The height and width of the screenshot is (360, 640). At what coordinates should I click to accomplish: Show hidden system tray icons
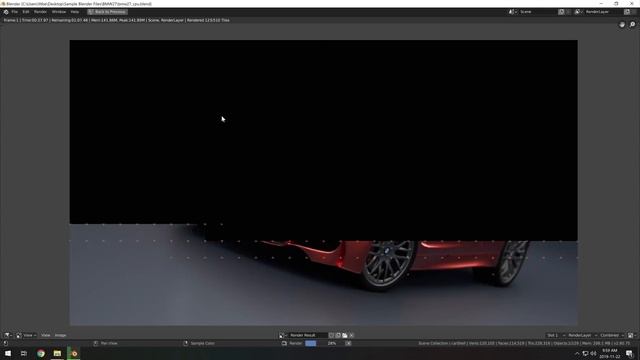click(577, 353)
